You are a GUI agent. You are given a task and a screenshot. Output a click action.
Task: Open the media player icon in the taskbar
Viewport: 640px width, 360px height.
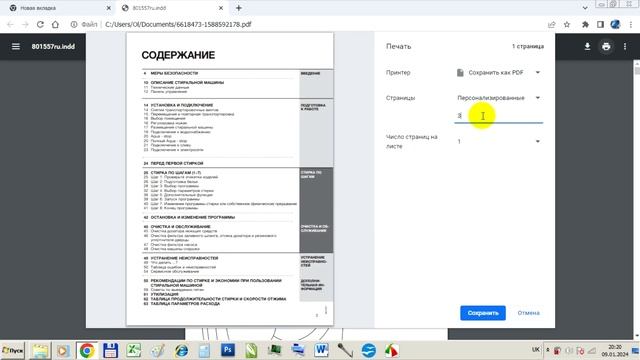click(63, 350)
